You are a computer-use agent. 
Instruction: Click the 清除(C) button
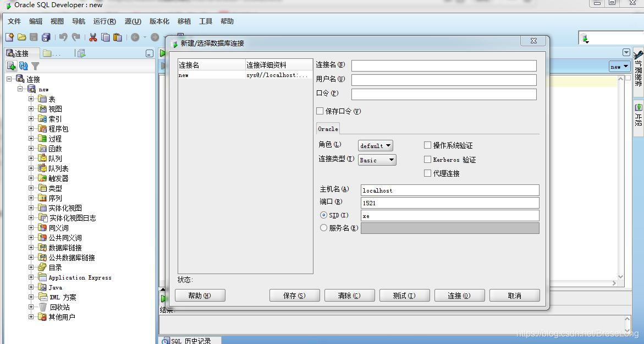coord(350,296)
